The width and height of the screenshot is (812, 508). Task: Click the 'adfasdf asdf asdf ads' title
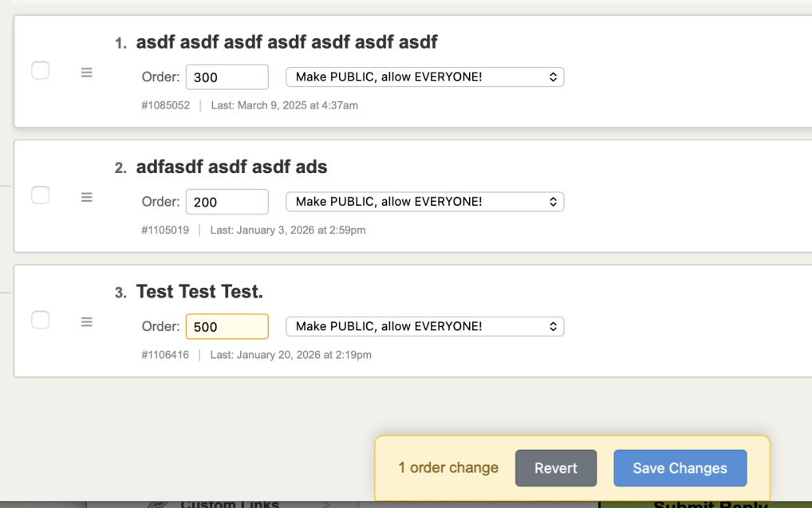point(231,167)
